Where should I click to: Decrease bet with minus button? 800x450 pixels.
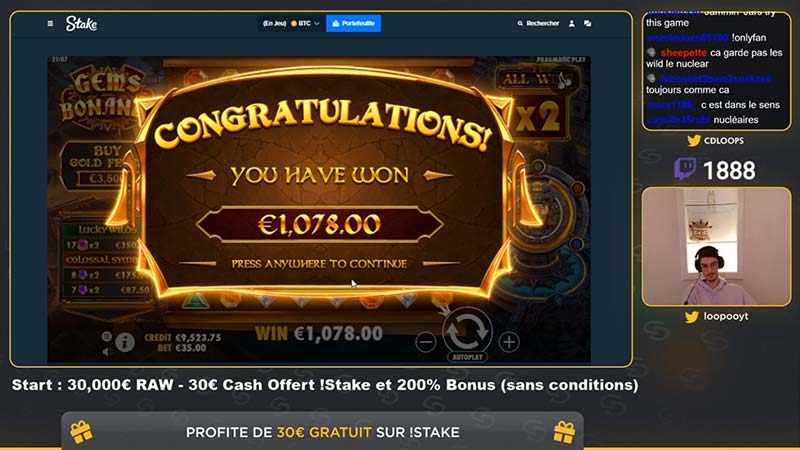[x=426, y=342]
